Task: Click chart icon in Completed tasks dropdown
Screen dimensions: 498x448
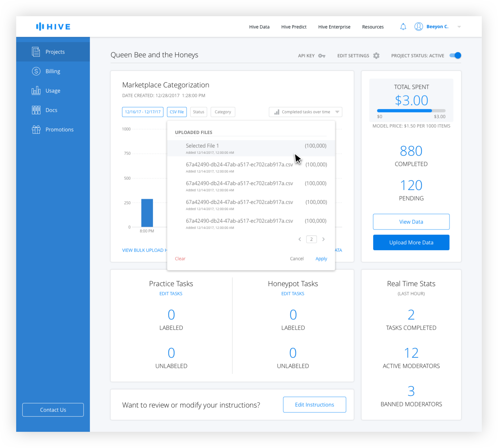Action: coord(276,112)
